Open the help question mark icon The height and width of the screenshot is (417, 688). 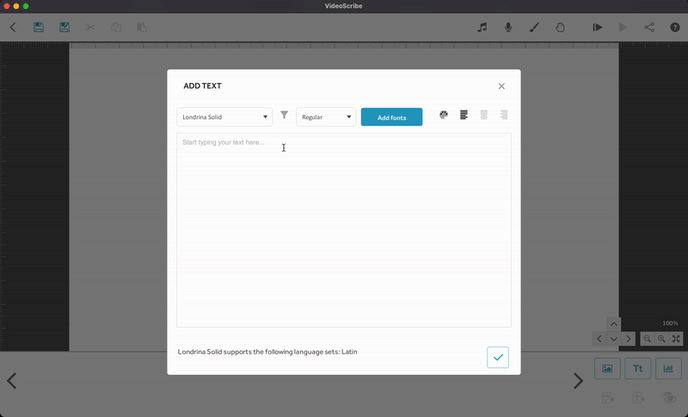pyautogui.click(x=675, y=27)
